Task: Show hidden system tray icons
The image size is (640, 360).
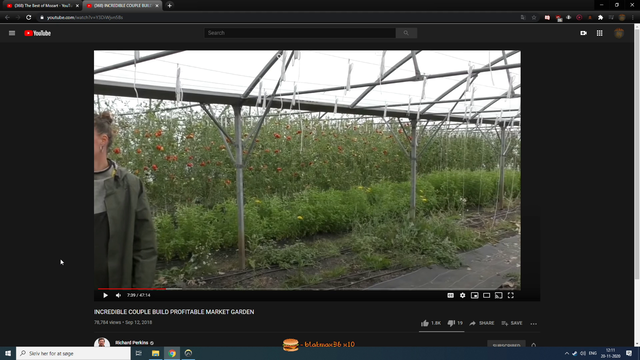Action: [x=567, y=353]
